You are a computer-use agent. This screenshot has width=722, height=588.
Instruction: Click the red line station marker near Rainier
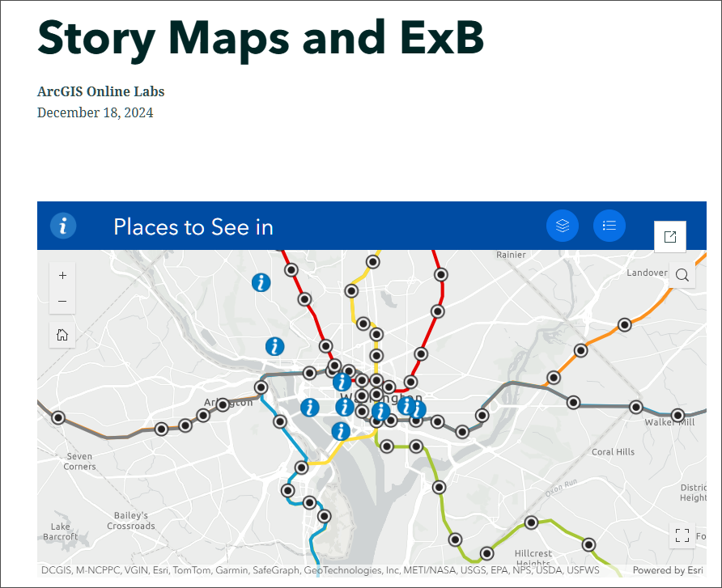441,276
